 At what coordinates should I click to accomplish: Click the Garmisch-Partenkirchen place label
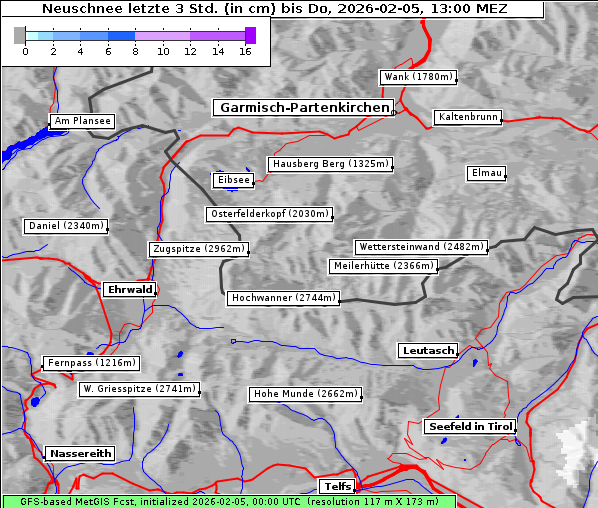(x=304, y=108)
